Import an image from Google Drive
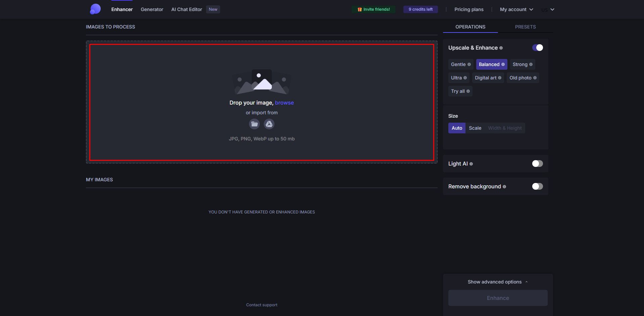This screenshot has height=316, width=644. (269, 124)
